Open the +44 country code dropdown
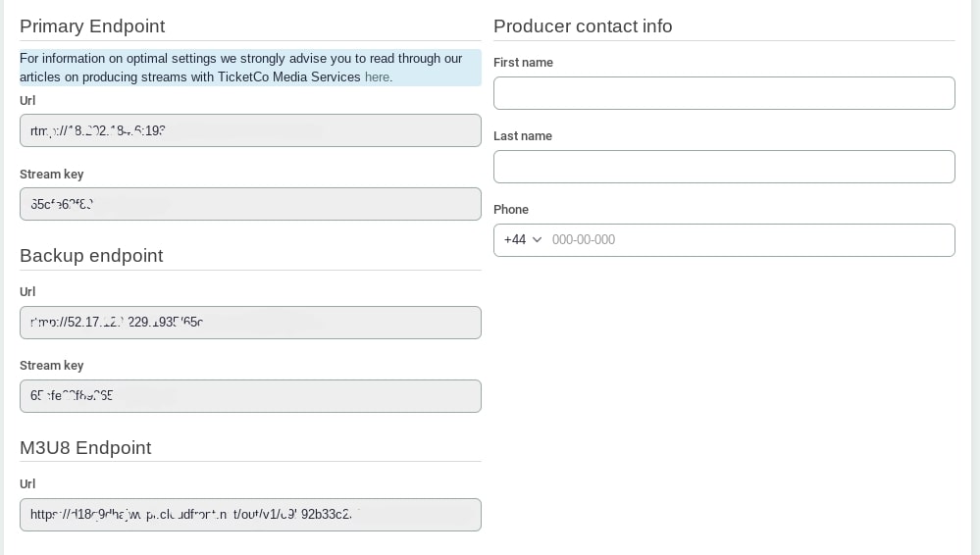The height and width of the screenshot is (555, 980). (523, 240)
